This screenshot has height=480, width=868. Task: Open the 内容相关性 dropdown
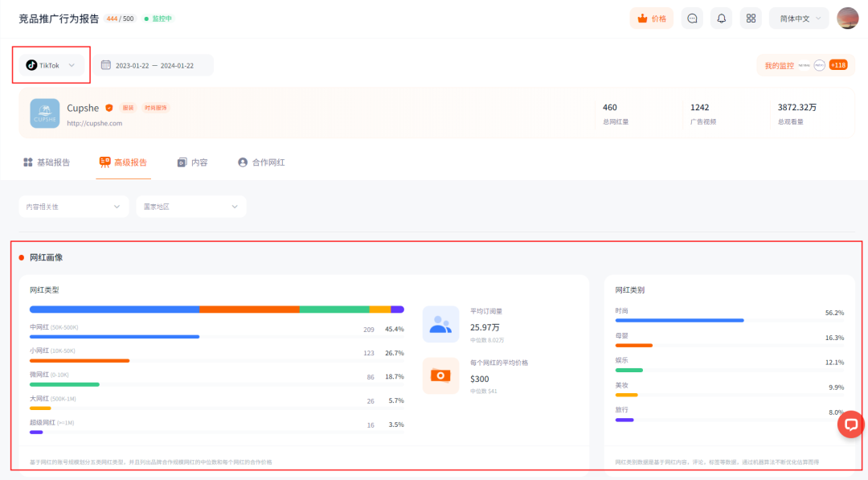coord(73,207)
